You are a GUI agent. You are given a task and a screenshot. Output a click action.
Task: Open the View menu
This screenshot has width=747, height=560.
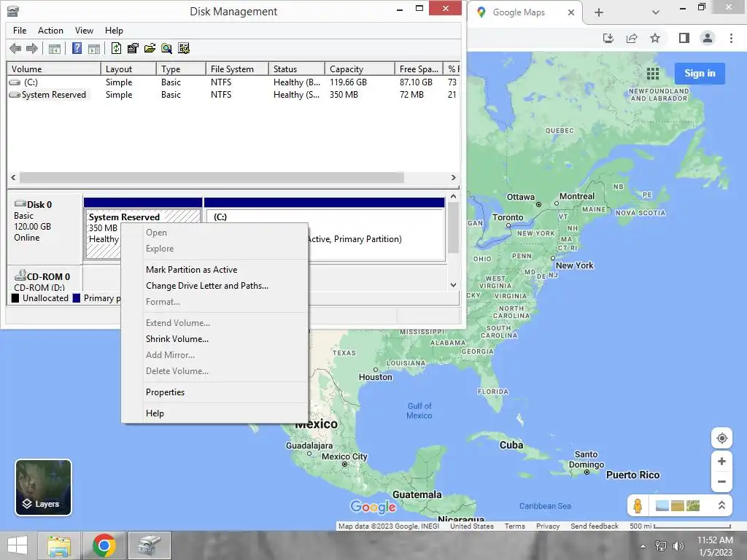pyautogui.click(x=84, y=31)
